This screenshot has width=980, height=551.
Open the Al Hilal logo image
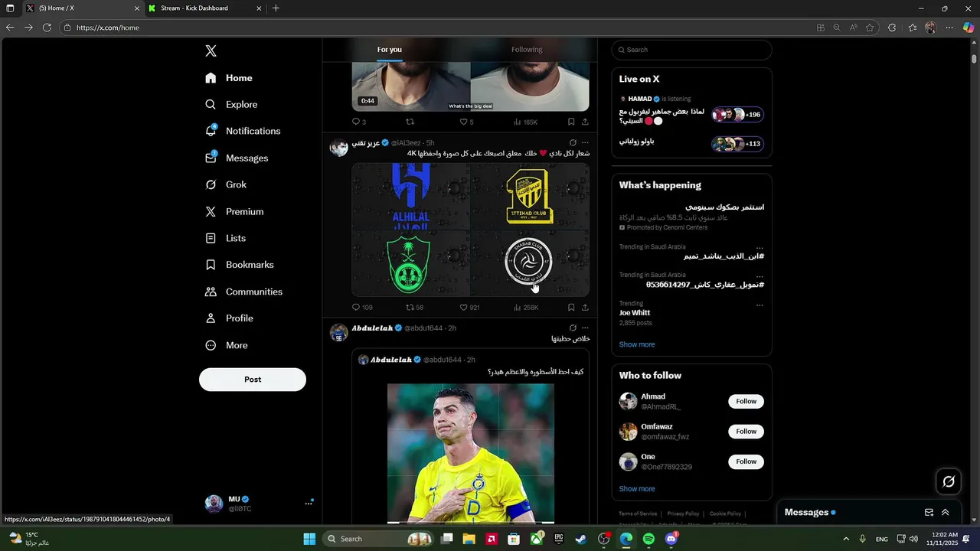point(411,196)
